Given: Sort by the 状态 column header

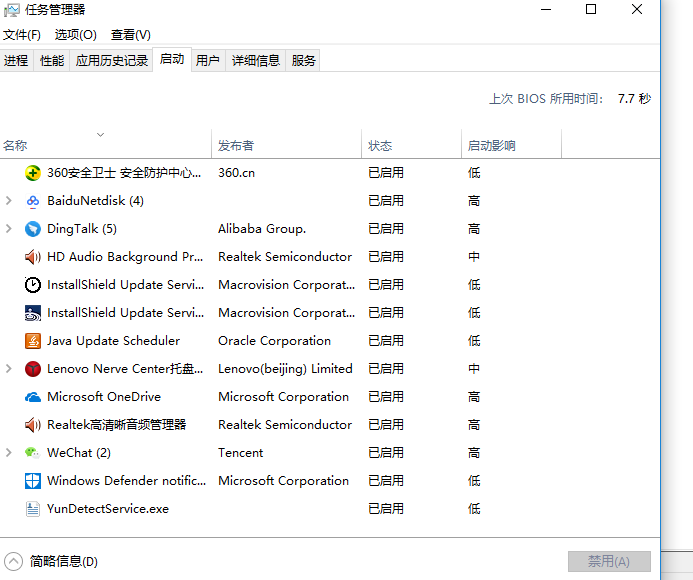Looking at the screenshot, I should point(411,144).
